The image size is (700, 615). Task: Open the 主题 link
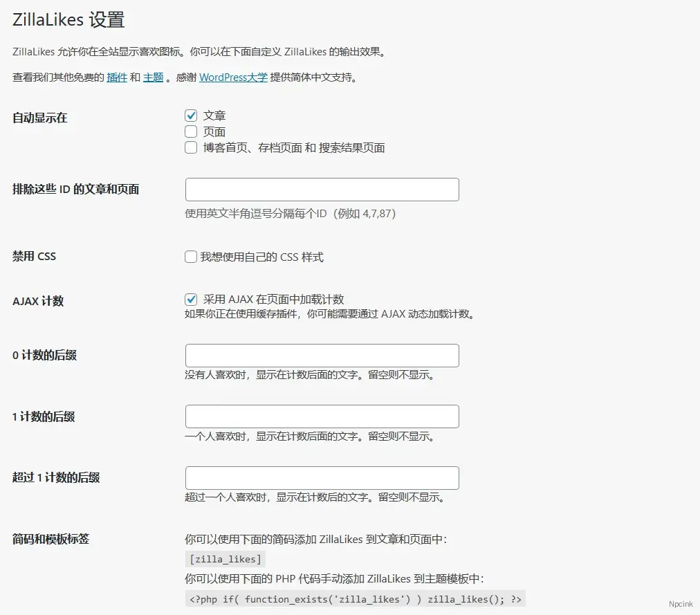(152, 77)
